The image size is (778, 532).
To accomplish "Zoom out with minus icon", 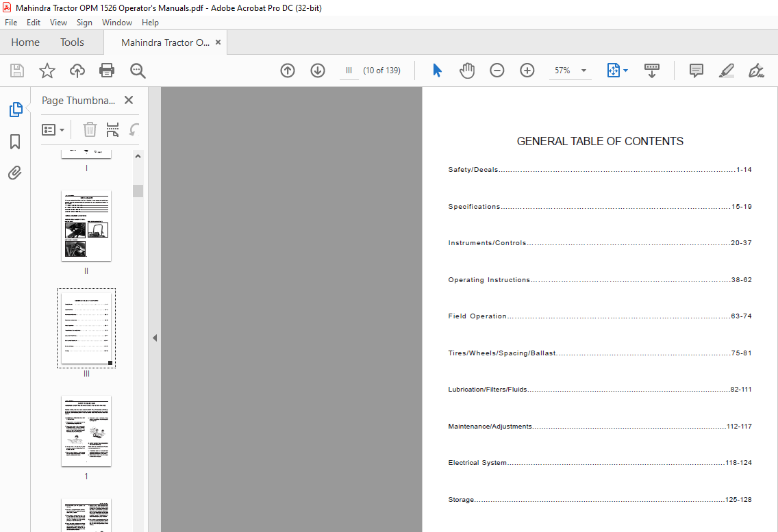I will pos(497,71).
